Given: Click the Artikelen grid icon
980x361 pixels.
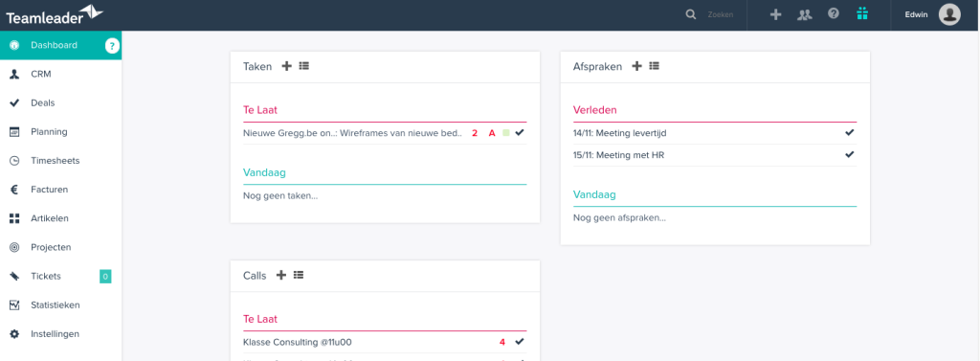Looking at the screenshot, I should point(14,218).
